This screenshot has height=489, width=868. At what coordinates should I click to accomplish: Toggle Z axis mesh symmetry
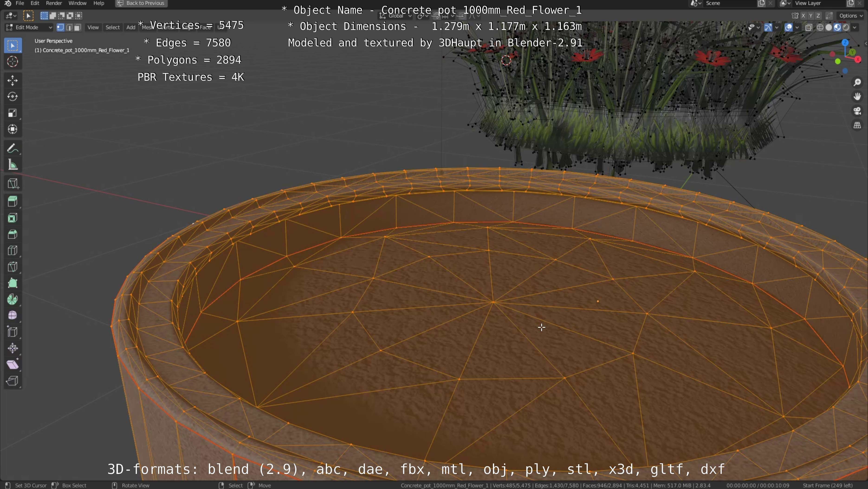(x=818, y=16)
